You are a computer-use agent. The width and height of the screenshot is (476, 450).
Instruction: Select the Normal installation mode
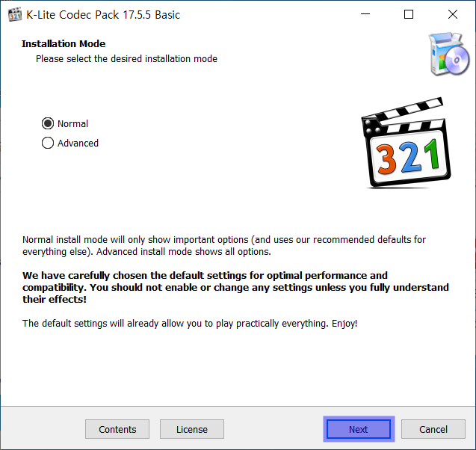click(x=65, y=123)
